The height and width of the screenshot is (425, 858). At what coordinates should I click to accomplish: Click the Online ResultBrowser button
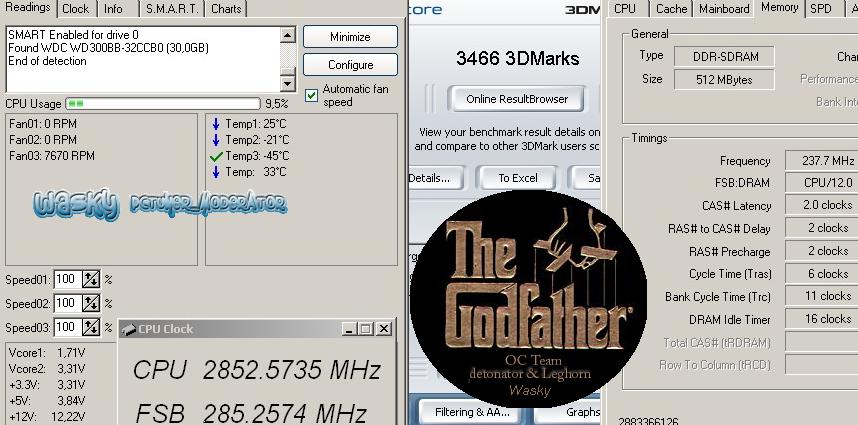pos(517,99)
